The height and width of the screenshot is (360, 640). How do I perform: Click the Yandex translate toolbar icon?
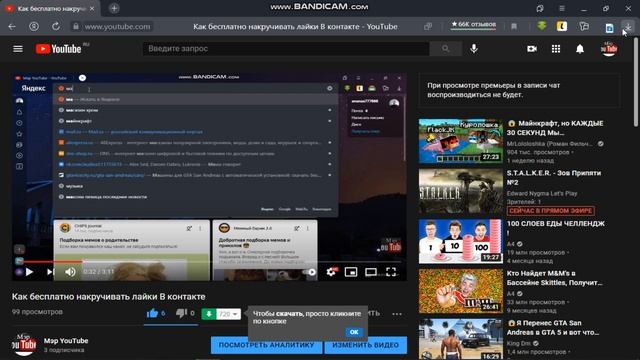coord(584,26)
